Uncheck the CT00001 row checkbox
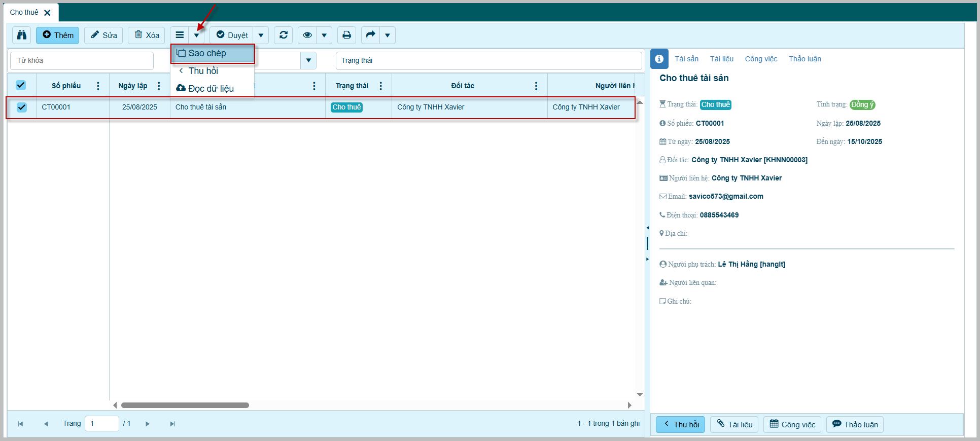 pos(22,107)
